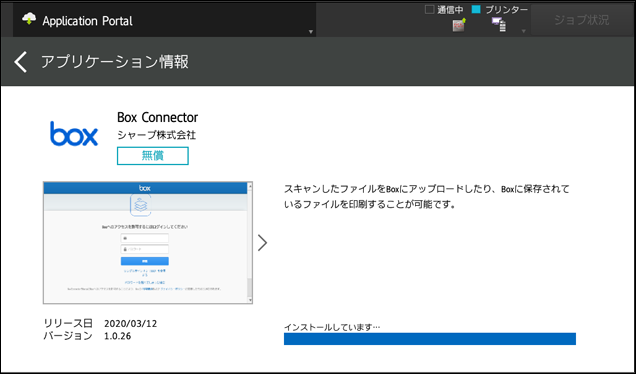Screen dimensions: 636x374
Task: Click the Box Connector title text
Action: (157, 117)
